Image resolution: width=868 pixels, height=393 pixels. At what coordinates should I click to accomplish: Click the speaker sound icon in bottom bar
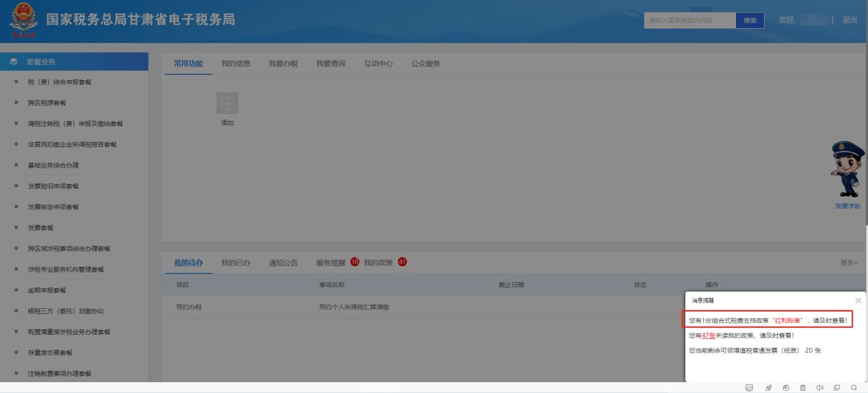[x=819, y=388]
